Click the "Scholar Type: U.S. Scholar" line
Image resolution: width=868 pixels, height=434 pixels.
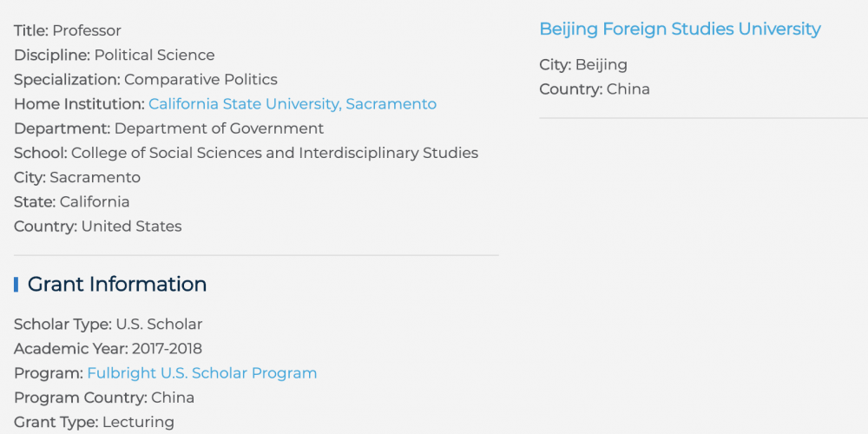point(108,325)
